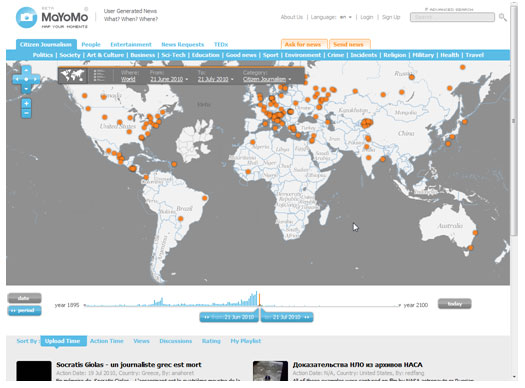The image size is (525, 388).
Task: Click the Send news button
Action: [x=349, y=44]
